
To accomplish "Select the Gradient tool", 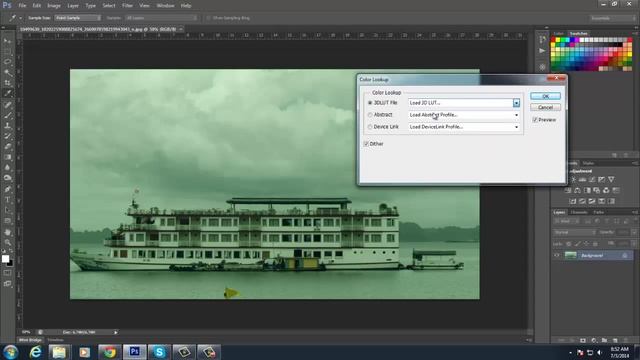I will 7,158.
